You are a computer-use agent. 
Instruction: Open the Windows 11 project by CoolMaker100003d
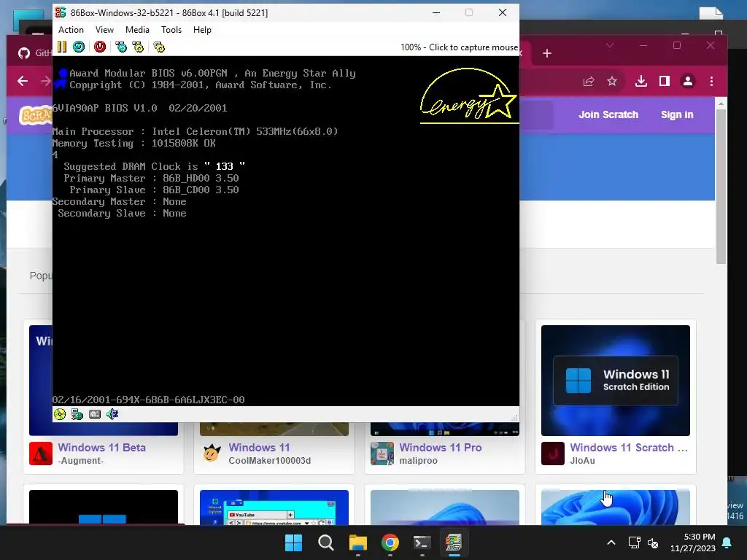point(259,448)
